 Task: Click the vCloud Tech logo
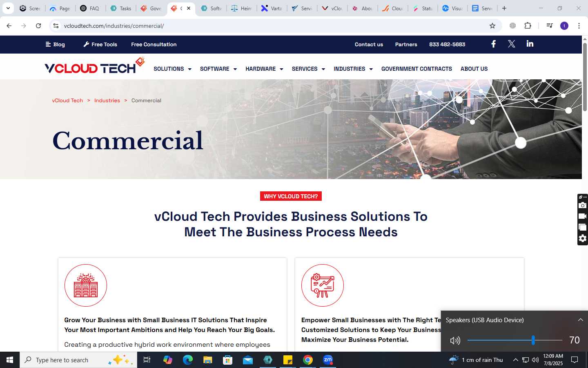point(95,66)
